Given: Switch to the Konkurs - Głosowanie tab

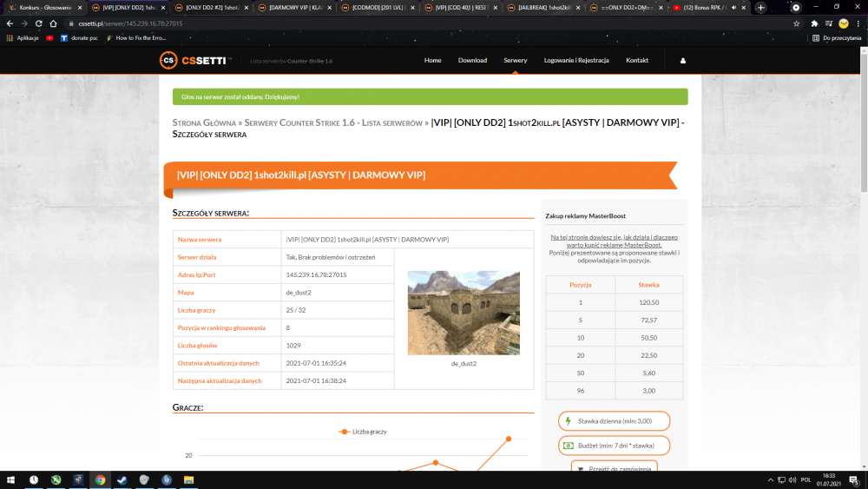Looking at the screenshot, I should pyautogui.click(x=43, y=8).
